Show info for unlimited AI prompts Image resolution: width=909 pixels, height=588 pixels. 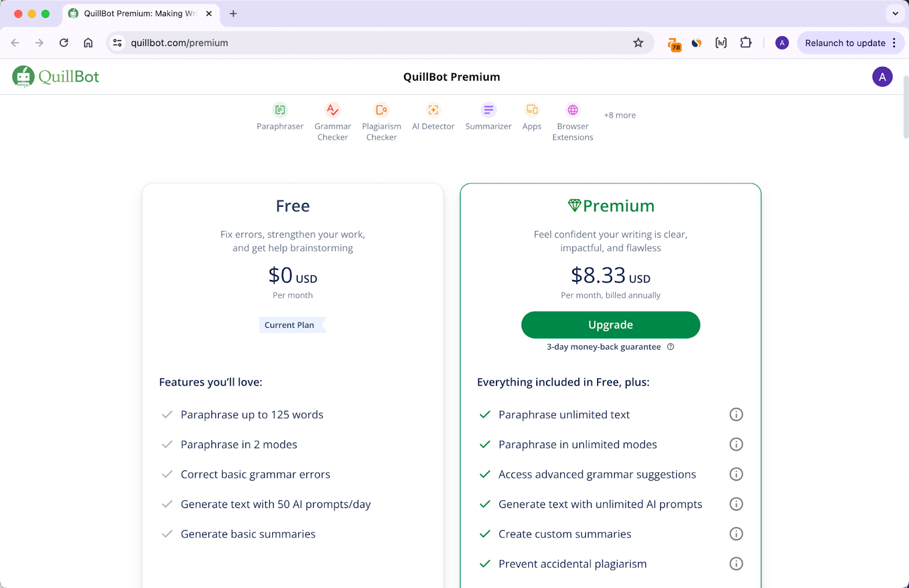736,504
